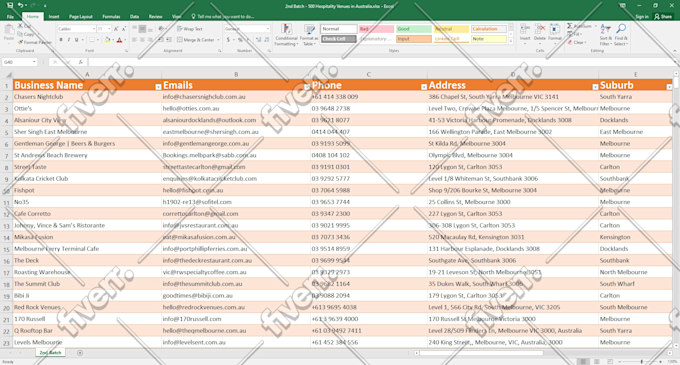680x365 pixels.
Task: Open the Emails column filter dropdown
Action: (x=307, y=87)
